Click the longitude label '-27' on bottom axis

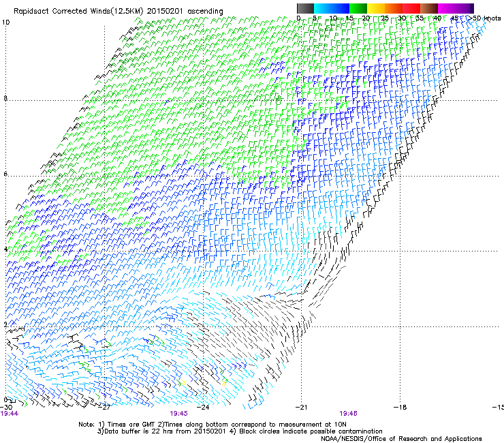[104, 408]
